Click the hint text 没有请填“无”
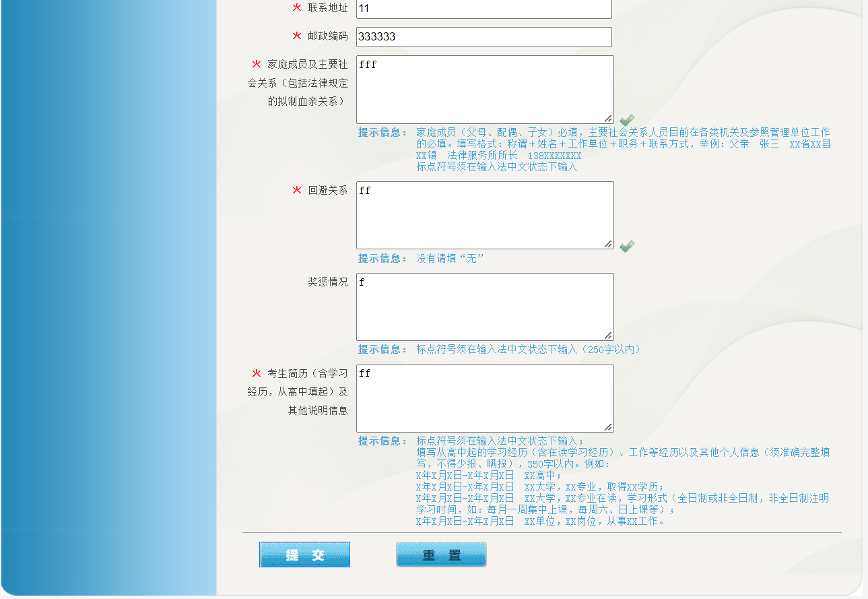 pyautogui.click(x=450, y=258)
